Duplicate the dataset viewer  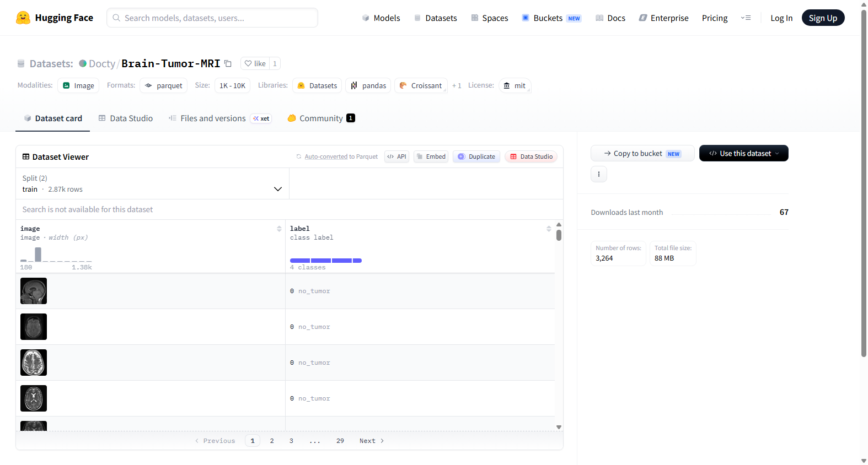[476, 156]
